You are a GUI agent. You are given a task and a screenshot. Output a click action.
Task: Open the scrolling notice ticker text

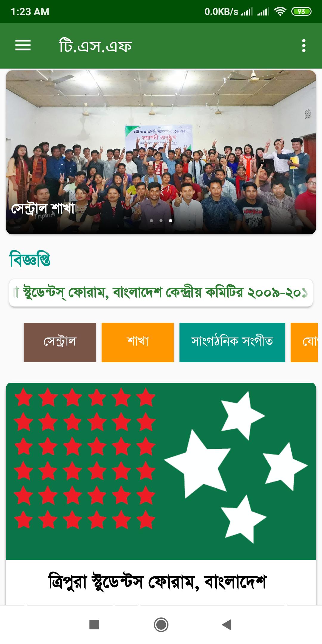point(161,293)
